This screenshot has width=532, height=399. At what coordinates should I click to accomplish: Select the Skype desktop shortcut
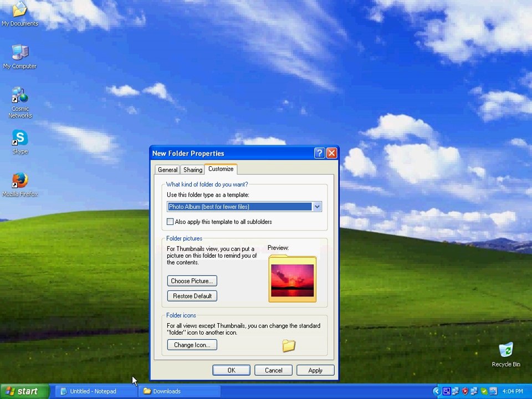click(x=20, y=142)
